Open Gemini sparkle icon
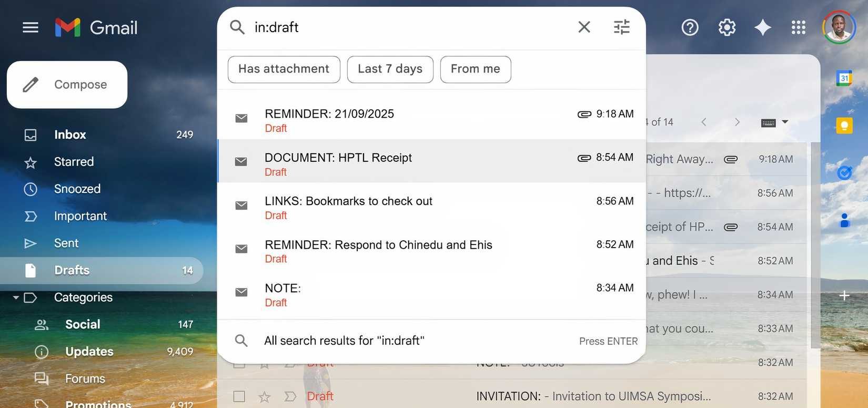868x408 pixels. [x=763, y=27]
